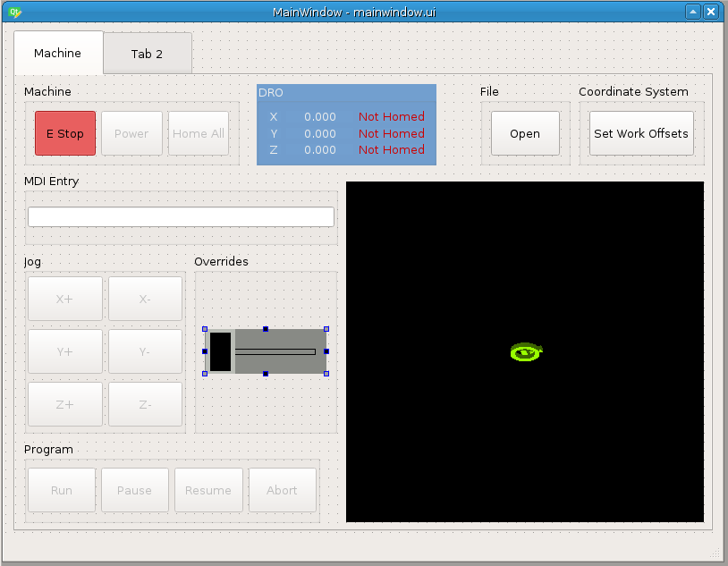Click the window resize grip in the corner
728x566 pixels.
(x=715, y=553)
